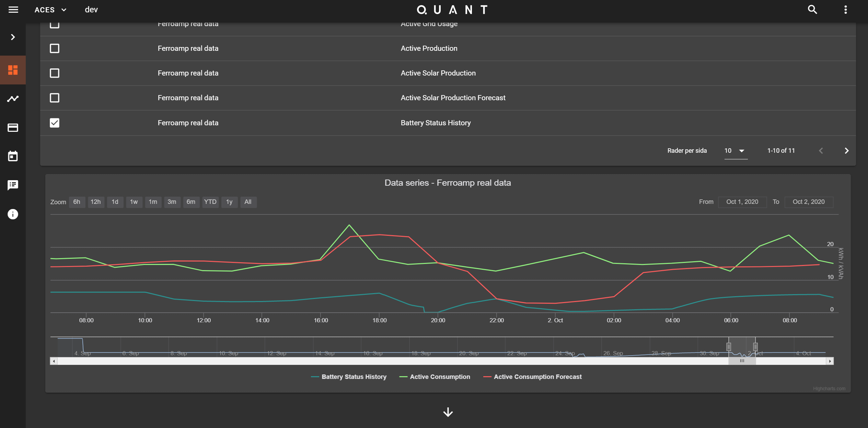
Task: Set chart zoom to 1m
Action: [153, 202]
